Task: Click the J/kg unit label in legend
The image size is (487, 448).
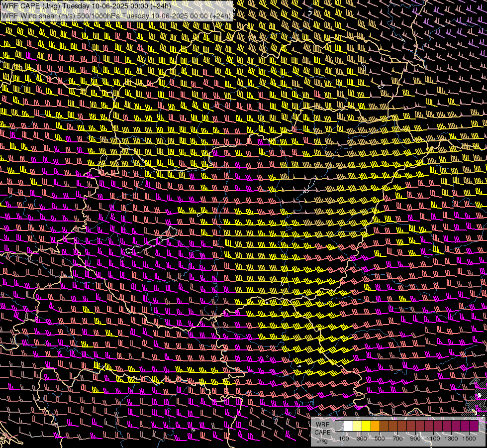Action: (x=322, y=441)
